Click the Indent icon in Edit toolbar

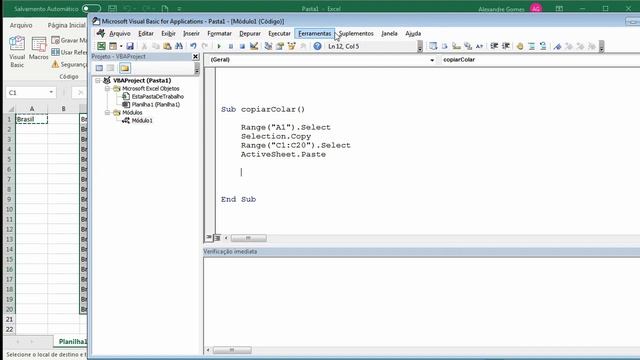494,46
